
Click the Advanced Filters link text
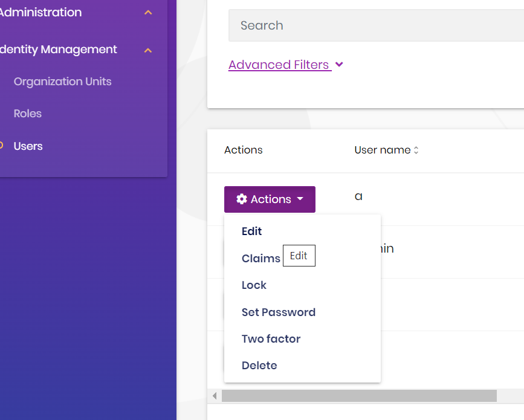279,65
